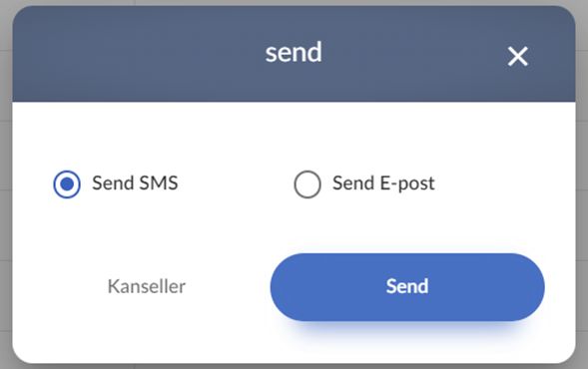588x369 pixels.
Task: Choose the Send E-post radio option
Action: click(x=307, y=184)
